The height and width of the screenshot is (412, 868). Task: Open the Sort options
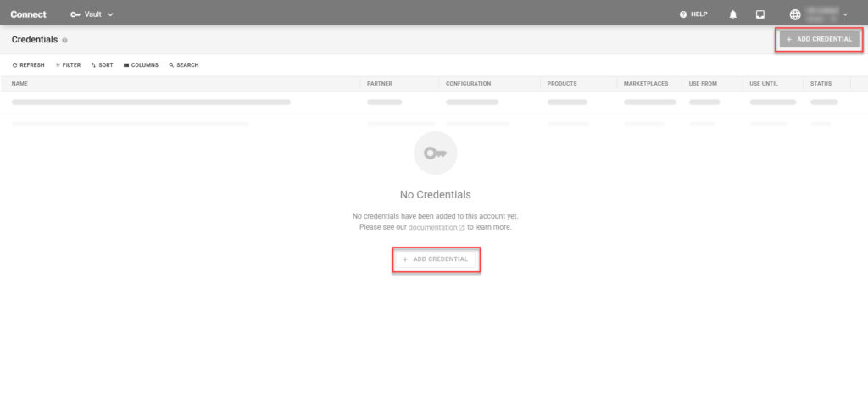102,65
